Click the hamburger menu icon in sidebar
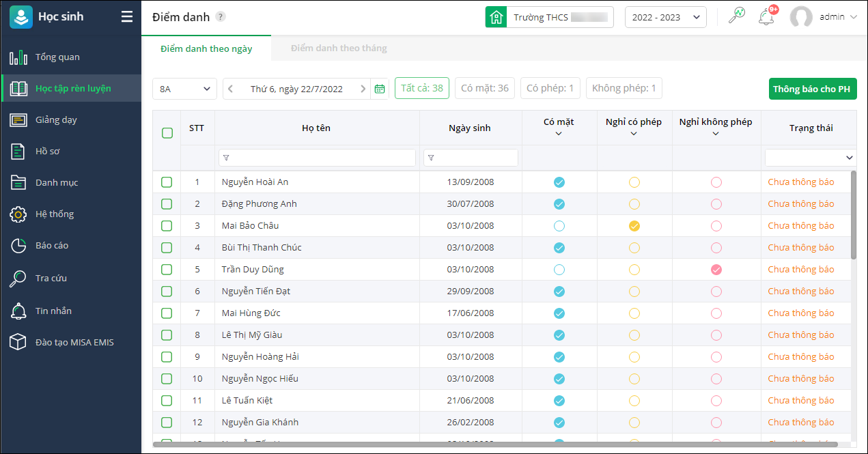This screenshot has width=868, height=454. pos(127,17)
